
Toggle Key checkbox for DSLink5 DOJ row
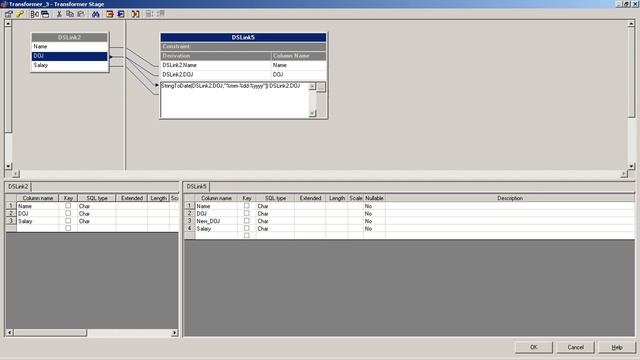pyautogui.click(x=247, y=213)
